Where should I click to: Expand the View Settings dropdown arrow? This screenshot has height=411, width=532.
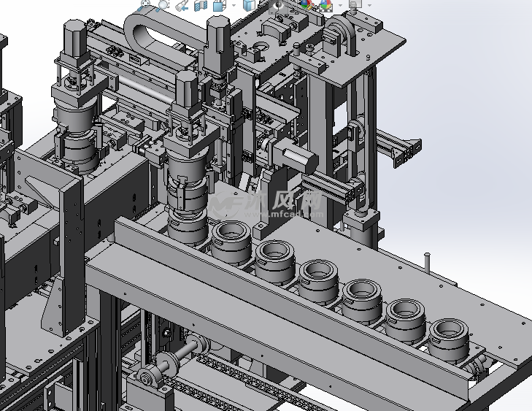369,5
